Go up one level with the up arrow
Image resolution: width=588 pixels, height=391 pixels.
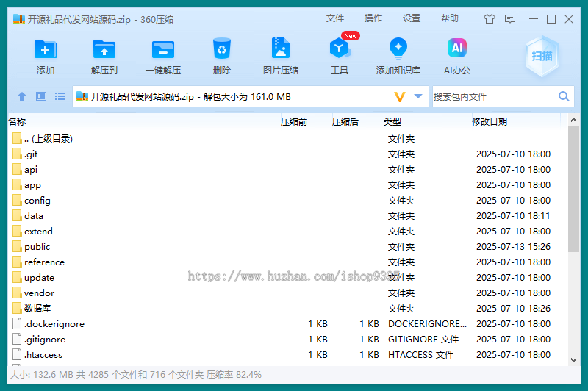[x=22, y=97]
